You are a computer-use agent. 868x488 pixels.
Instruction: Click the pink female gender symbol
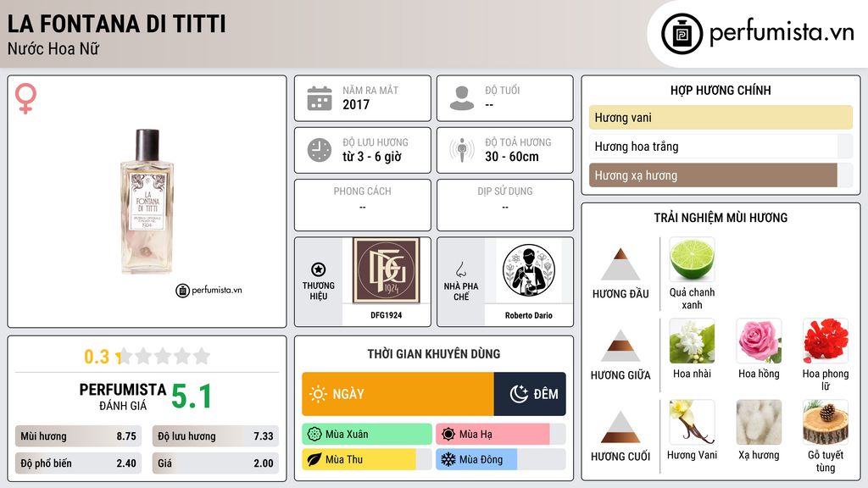25,98
